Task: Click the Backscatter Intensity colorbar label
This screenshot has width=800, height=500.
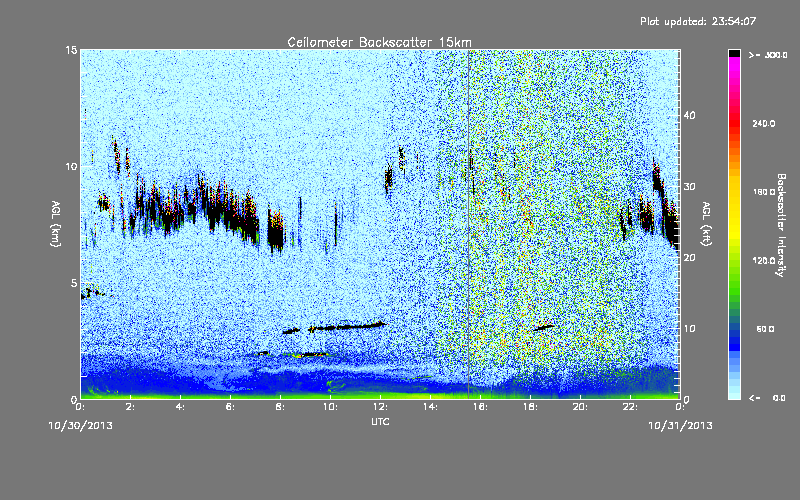Action: tap(781, 225)
